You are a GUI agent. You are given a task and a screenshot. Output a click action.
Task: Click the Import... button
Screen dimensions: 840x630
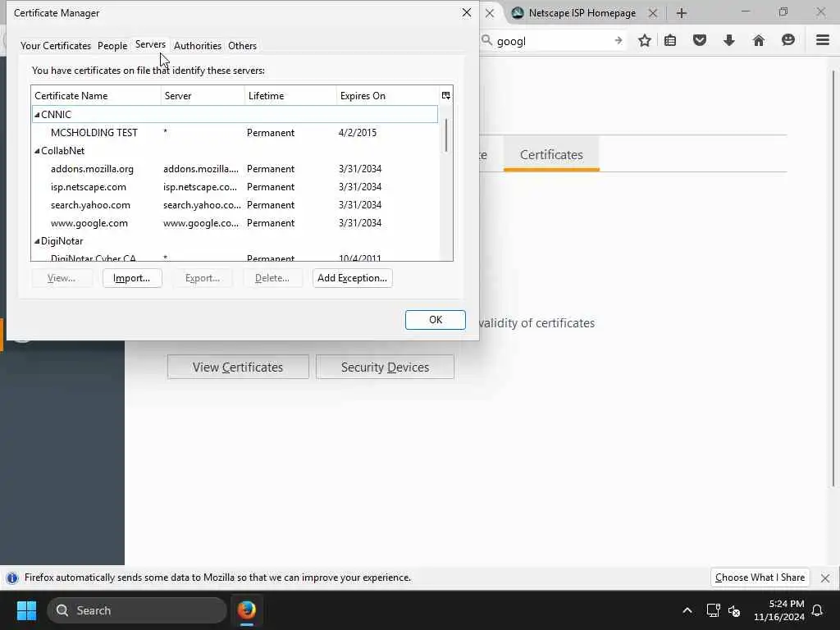pyautogui.click(x=132, y=278)
